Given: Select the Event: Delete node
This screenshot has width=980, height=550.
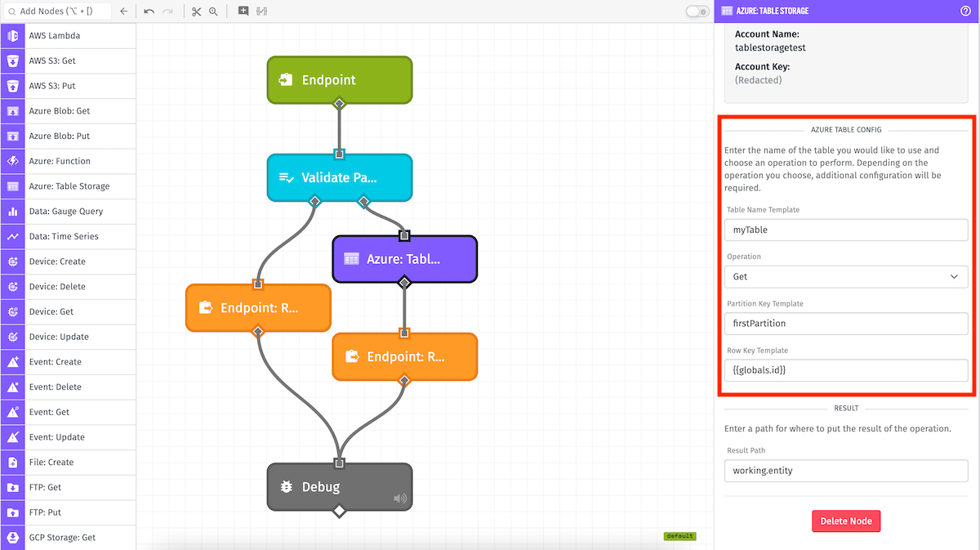Looking at the screenshot, I should pos(68,387).
